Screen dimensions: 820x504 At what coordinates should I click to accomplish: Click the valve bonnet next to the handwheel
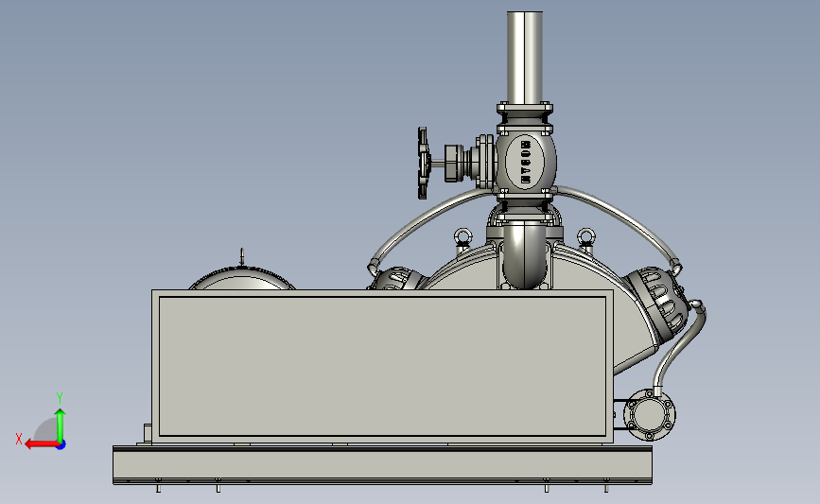(x=471, y=162)
